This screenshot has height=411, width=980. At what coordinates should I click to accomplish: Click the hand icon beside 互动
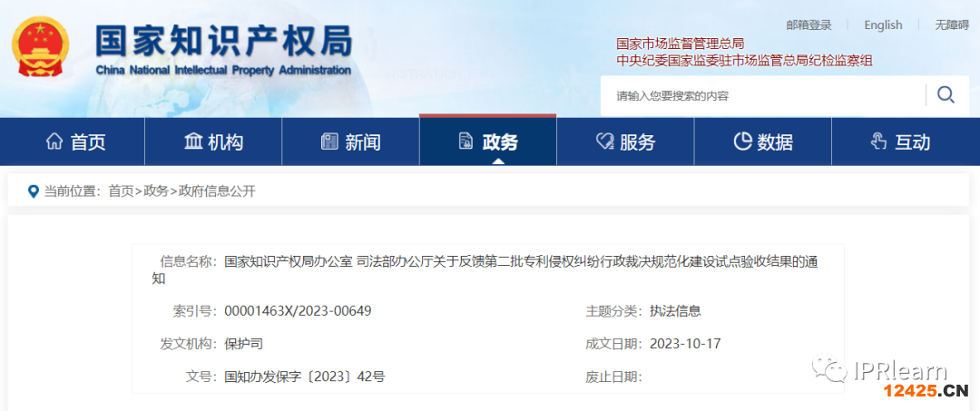point(878,142)
